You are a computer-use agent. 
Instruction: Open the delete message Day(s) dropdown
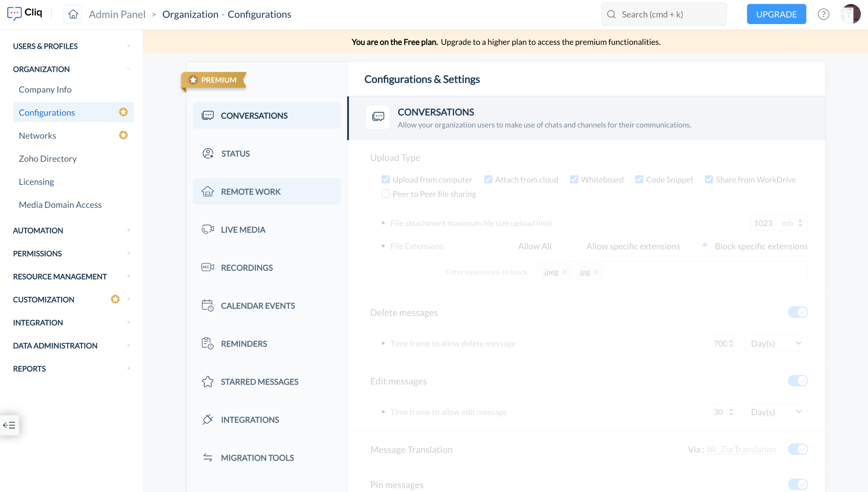(x=776, y=343)
